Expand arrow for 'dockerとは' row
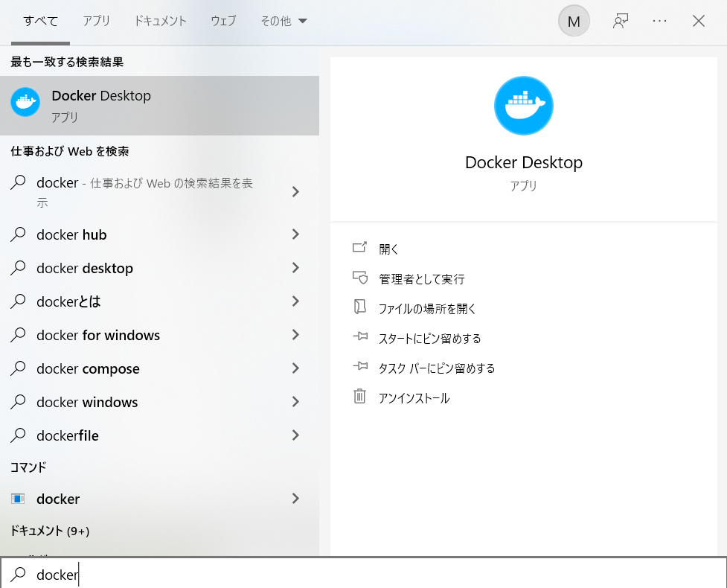Screen dimensions: 727x588 pyautogui.click(x=295, y=301)
